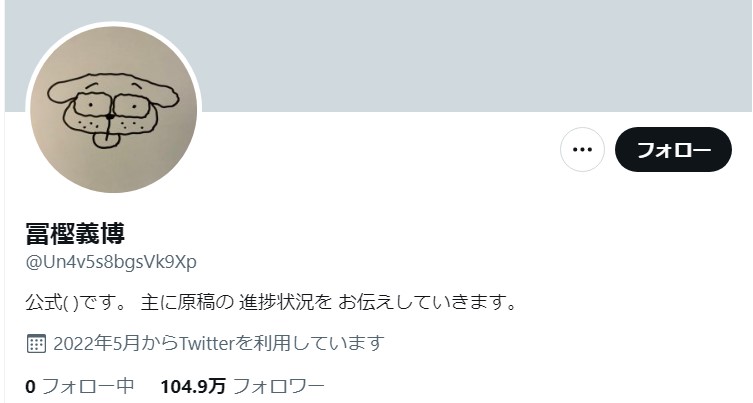
Task: Click the black フォロー follow button
Action: tap(673, 149)
